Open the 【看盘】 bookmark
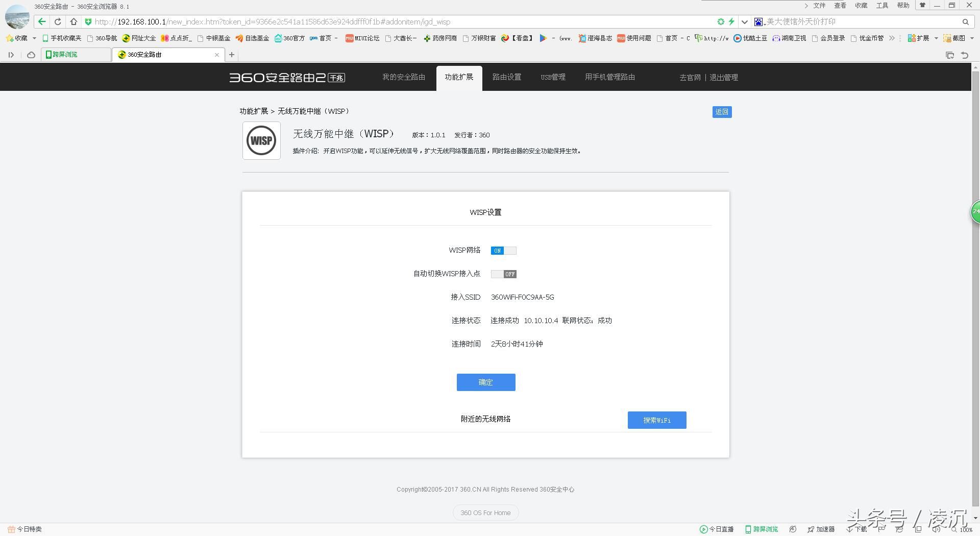 (518, 38)
